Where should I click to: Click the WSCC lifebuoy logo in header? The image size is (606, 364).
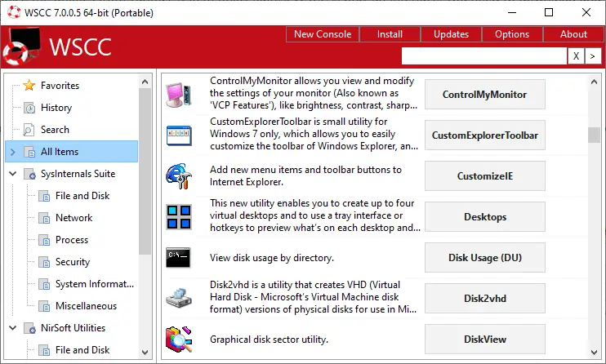[x=21, y=47]
